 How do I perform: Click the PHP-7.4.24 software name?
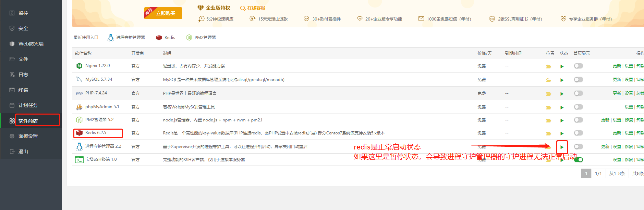coord(96,93)
